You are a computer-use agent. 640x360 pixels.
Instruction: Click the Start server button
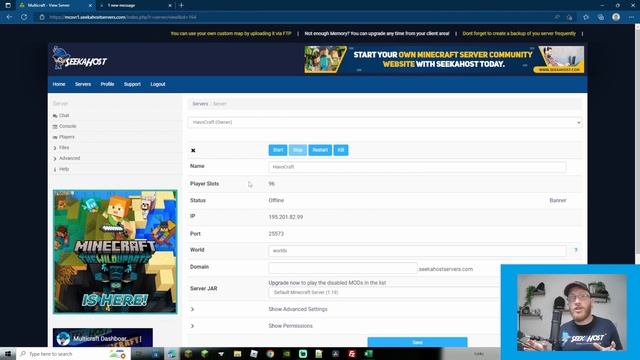pos(278,150)
